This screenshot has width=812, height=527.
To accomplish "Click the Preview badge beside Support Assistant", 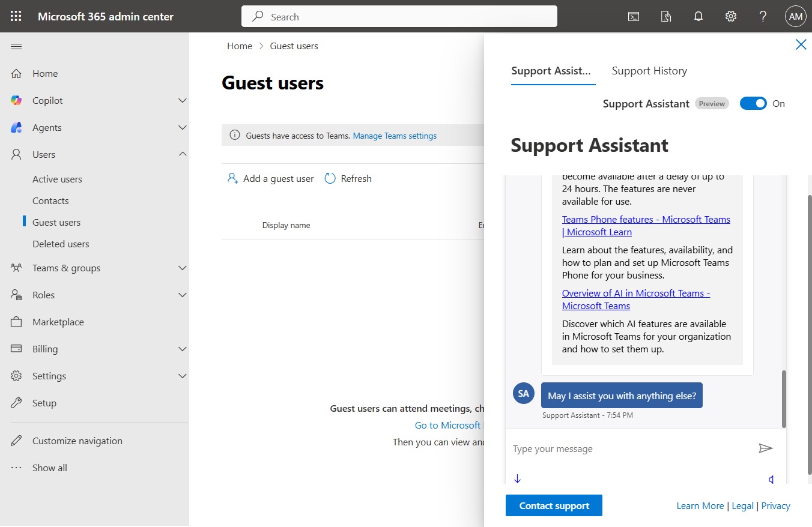I will 712,103.
